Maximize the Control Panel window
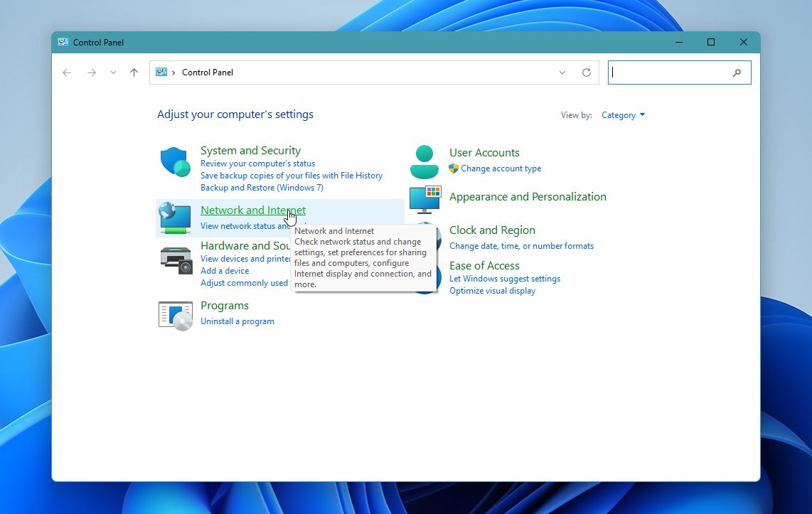812x514 pixels. pos(711,42)
